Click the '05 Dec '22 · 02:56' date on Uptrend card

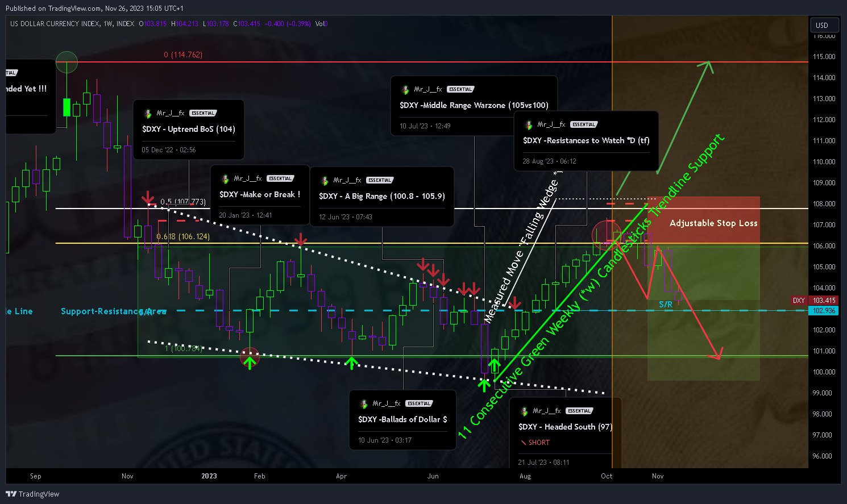pyautogui.click(x=169, y=150)
